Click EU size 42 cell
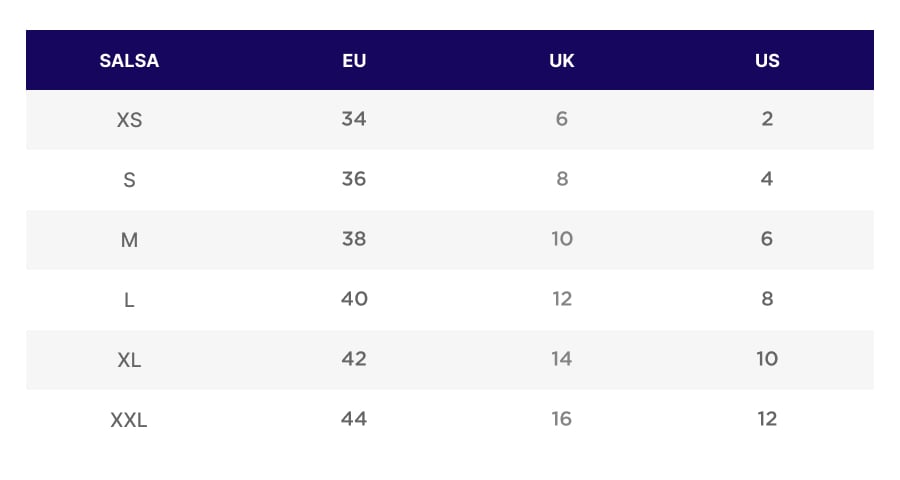This screenshot has width=900, height=480. click(x=354, y=359)
